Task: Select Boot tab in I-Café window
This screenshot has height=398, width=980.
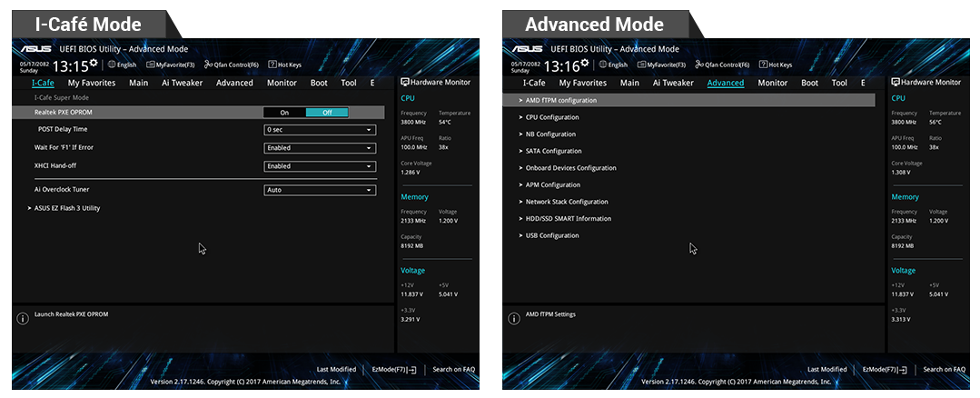Action: pos(319,83)
